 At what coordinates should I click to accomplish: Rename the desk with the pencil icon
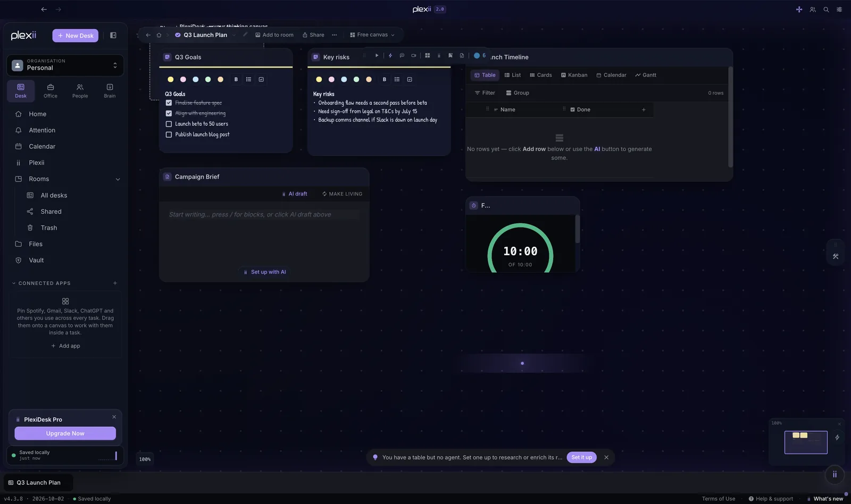click(x=245, y=35)
